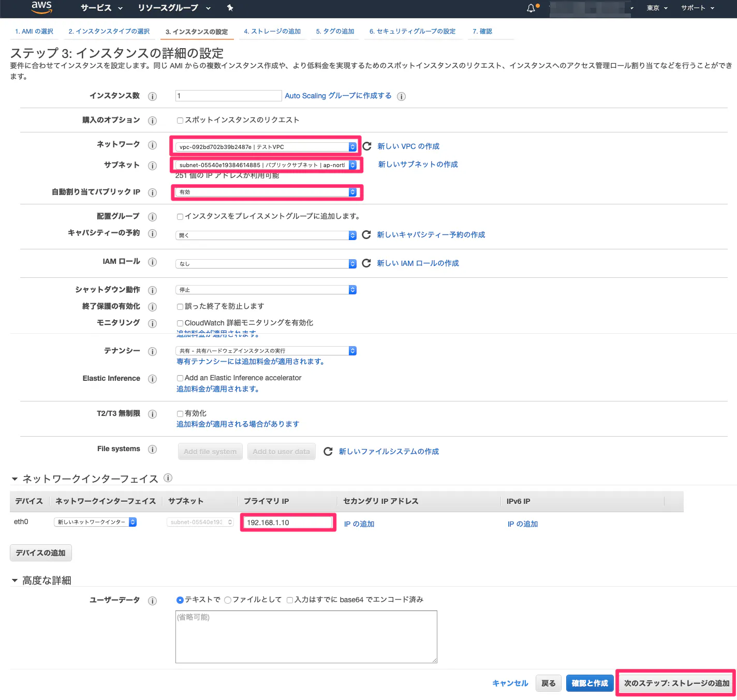Click the インスタンス数 input field
Screen dimensions: 737x700
pos(228,96)
